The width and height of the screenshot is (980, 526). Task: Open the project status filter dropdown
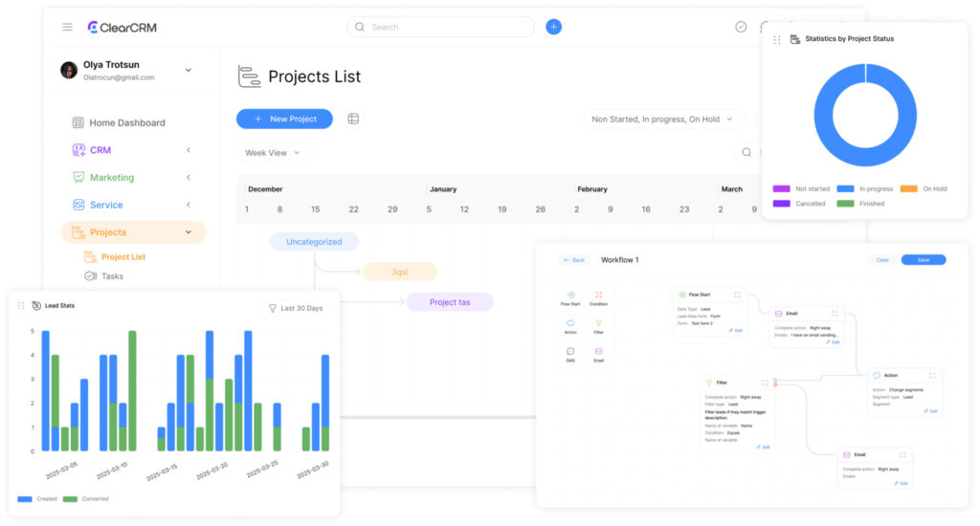pos(664,120)
